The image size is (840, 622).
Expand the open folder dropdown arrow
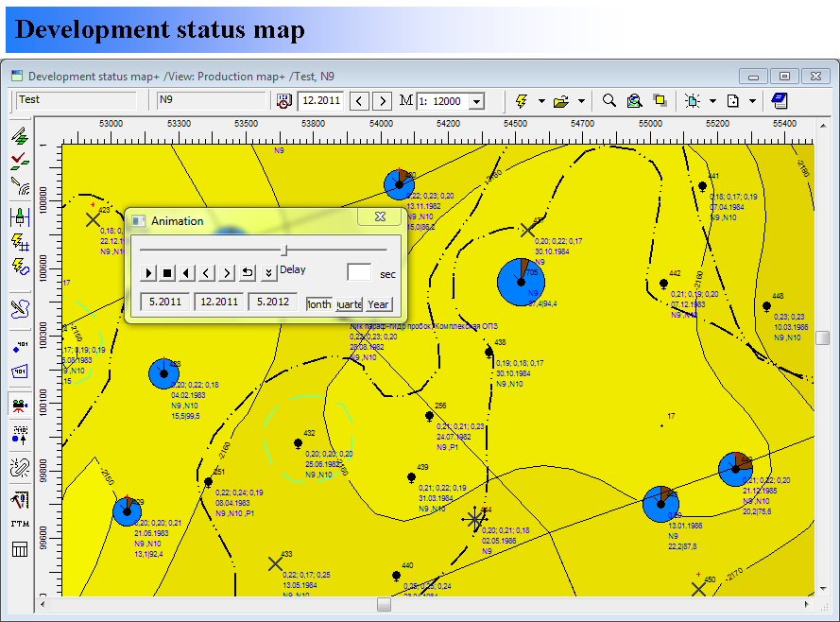(581, 101)
